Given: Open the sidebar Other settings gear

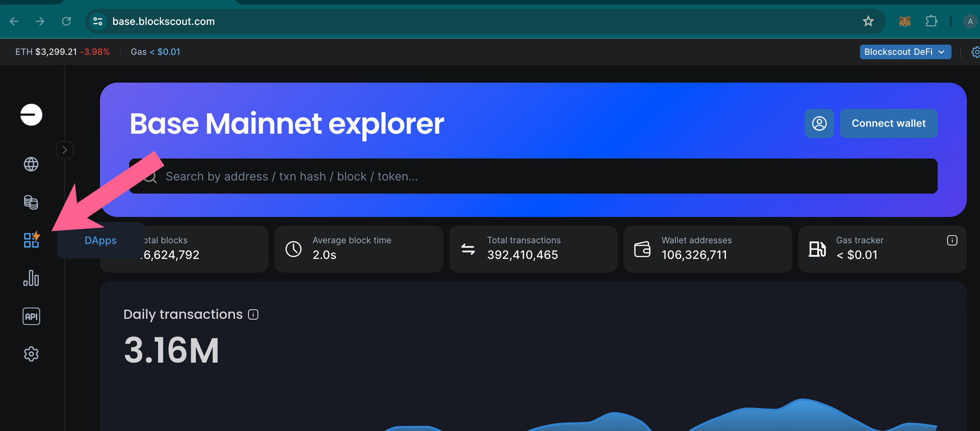Looking at the screenshot, I should pyautogui.click(x=31, y=354).
